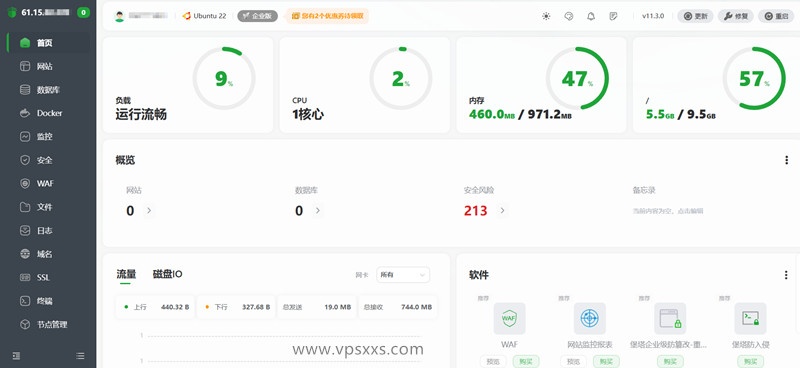Open the orange coupon notice banner

(327, 16)
